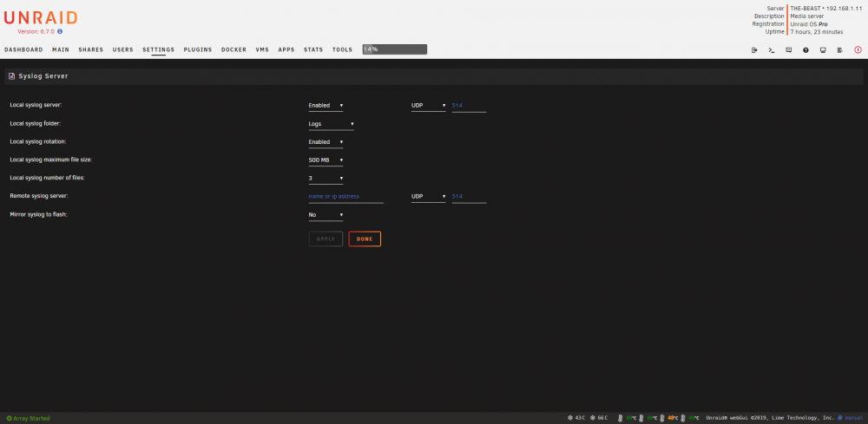Click the uptime 7 hours, 23 minutes text
Screen dimensions: 868x424
(817, 32)
